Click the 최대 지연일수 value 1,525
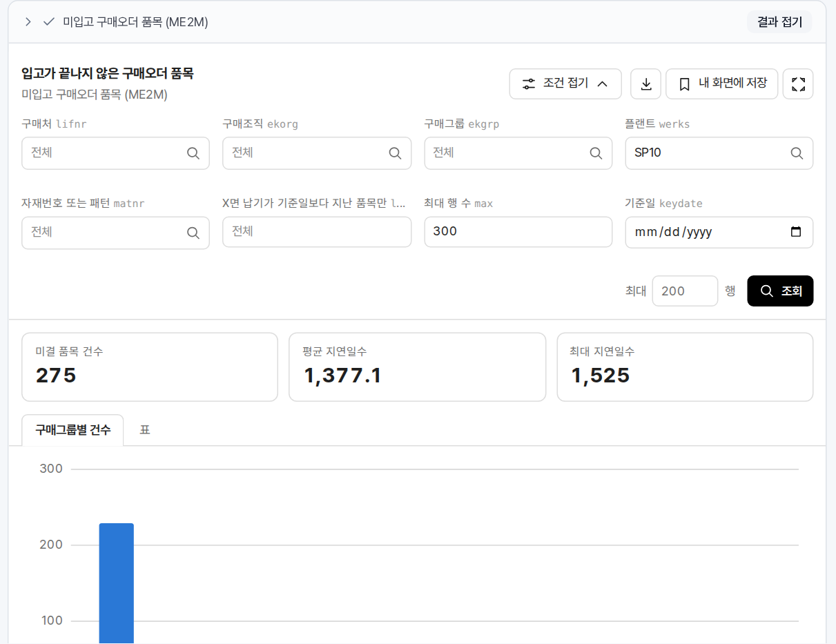Image resolution: width=836 pixels, height=644 pixels. coord(601,375)
